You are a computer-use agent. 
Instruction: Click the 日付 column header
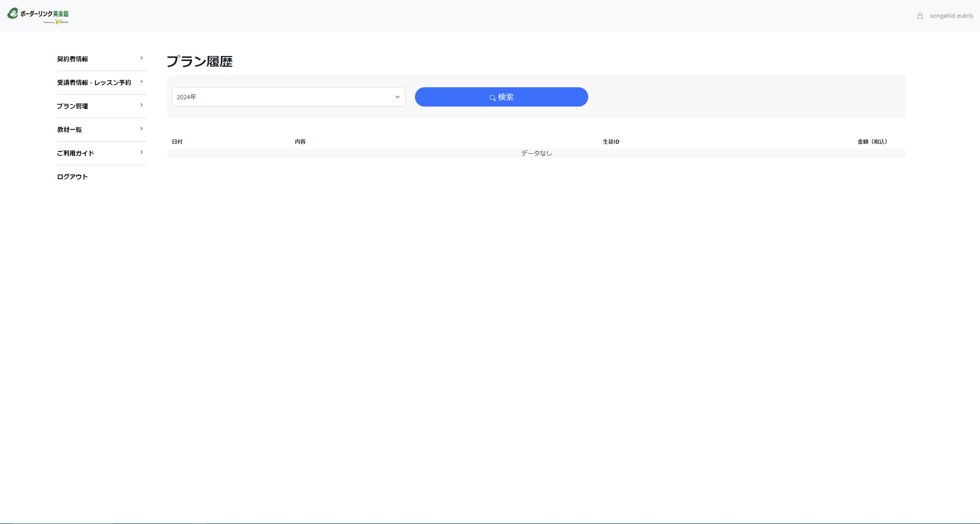point(177,142)
